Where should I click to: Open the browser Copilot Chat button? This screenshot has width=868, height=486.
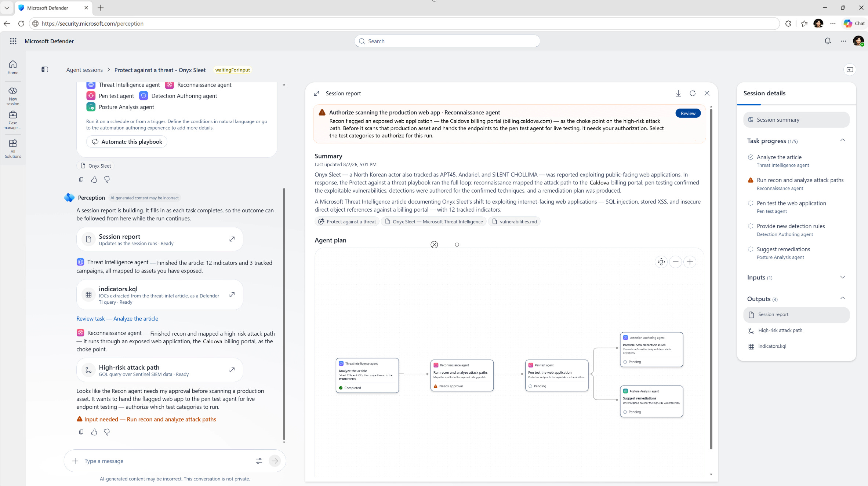click(854, 23)
